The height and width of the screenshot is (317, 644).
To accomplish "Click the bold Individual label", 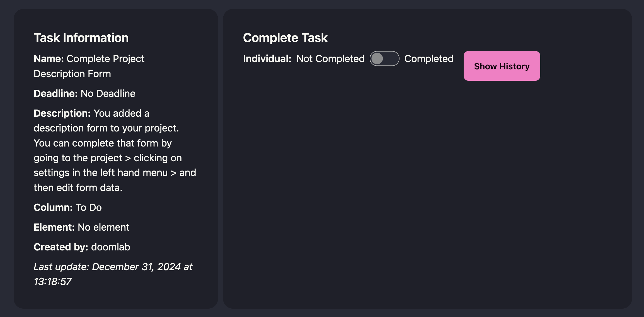I will 267,59.
